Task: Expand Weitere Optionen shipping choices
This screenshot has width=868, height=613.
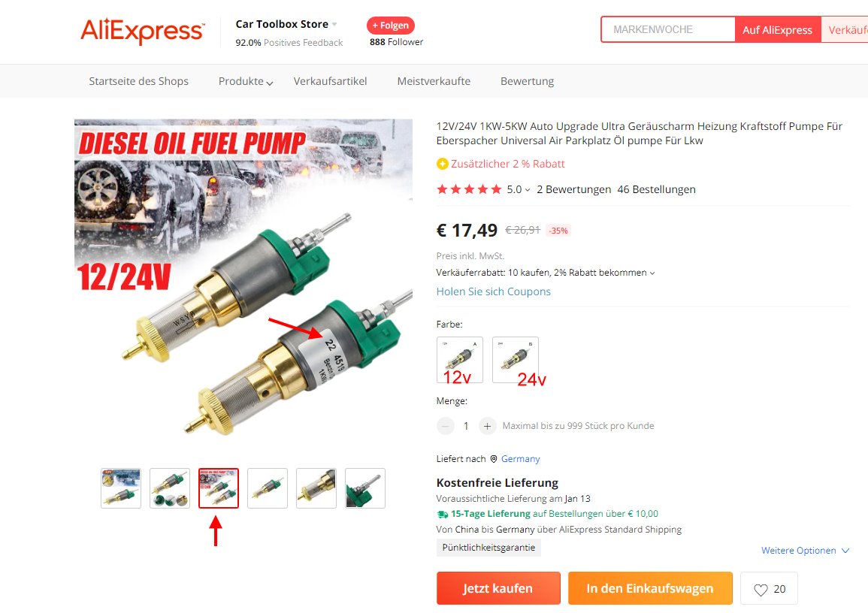Action: [x=805, y=551]
